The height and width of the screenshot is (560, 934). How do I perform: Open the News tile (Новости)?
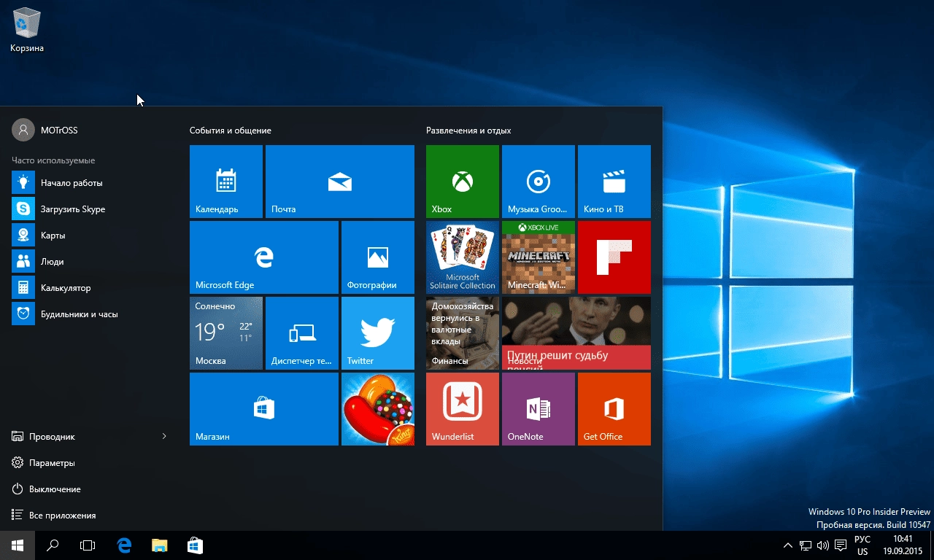click(x=576, y=333)
